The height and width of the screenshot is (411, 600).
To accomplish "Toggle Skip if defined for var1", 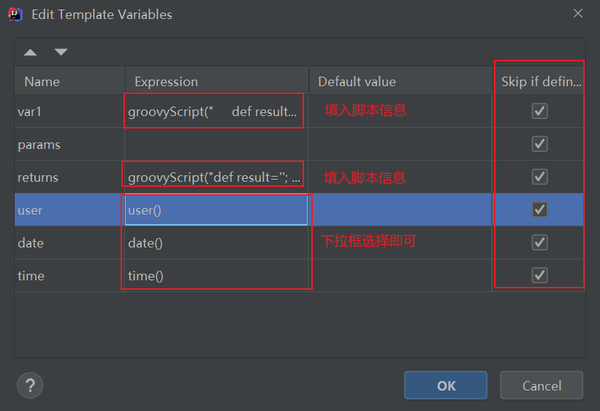I will point(540,111).
